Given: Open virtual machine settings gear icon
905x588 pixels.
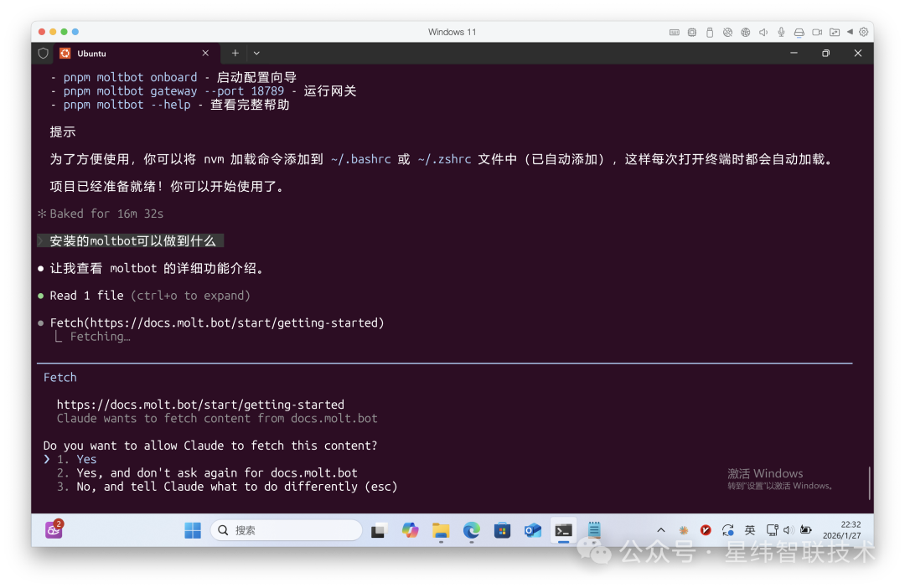Looking at the screenshot, I should (x=864, y=32).
